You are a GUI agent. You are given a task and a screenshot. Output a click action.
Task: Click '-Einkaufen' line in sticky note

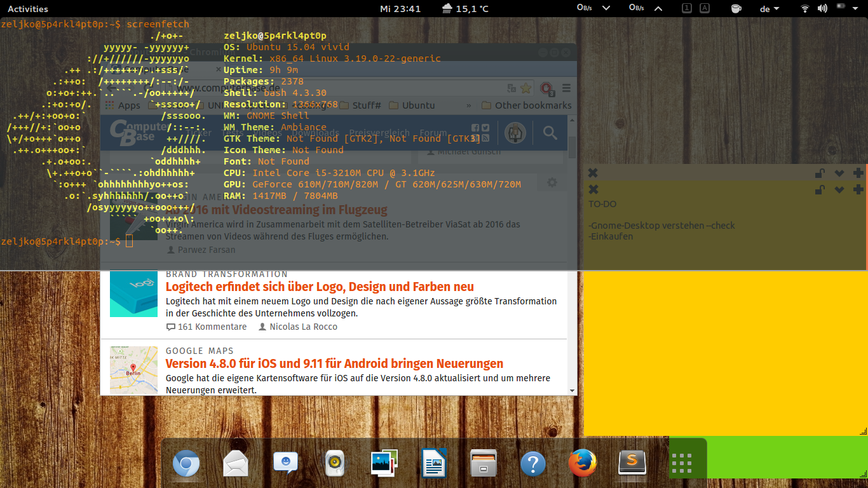(x=611, y=236)
